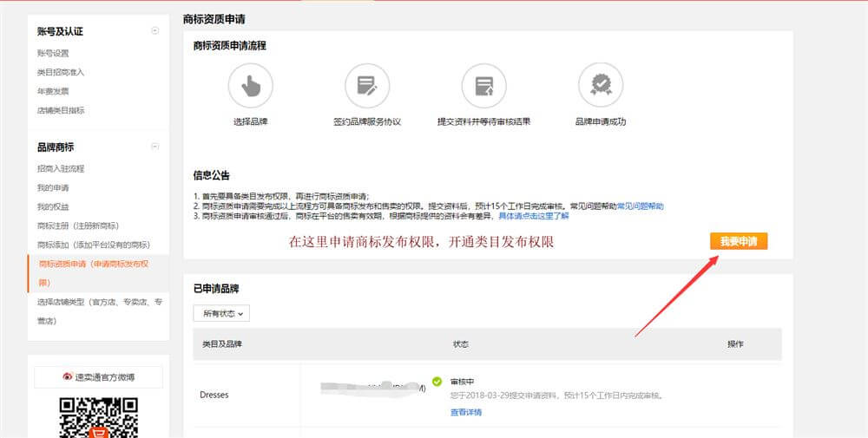Click the 选择品牌 hand pointer step icon
Viewport: 868px width, 438px height.
click(x=250, y=85)
